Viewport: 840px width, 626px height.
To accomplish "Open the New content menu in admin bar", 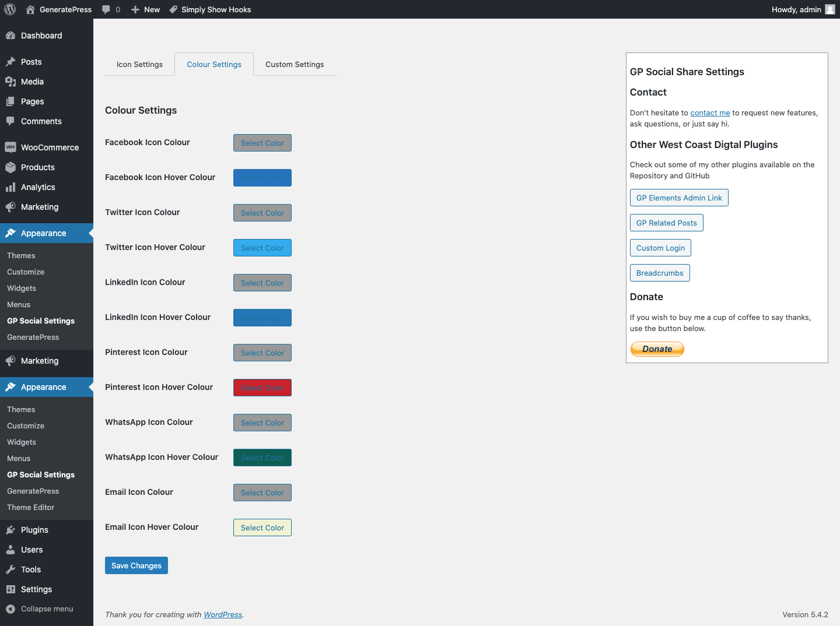I will 145,9.
